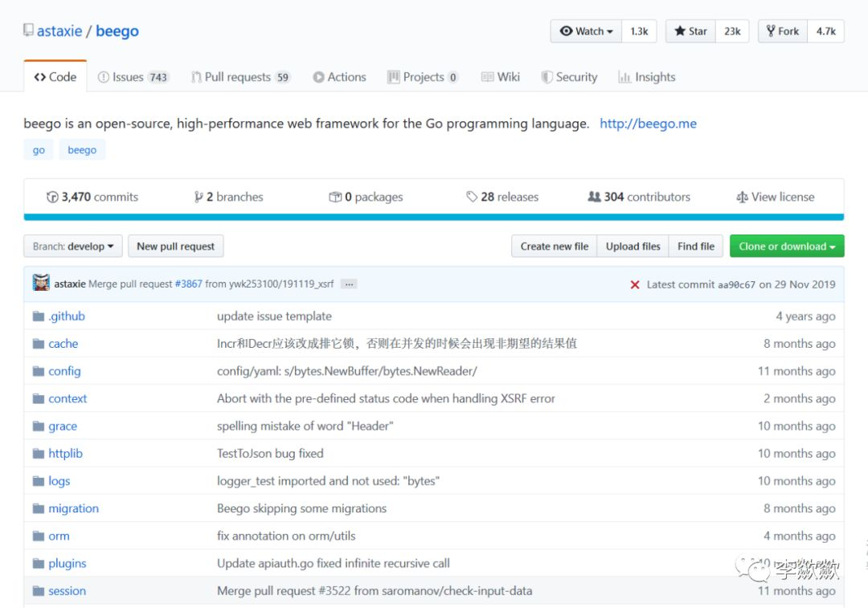Click the astaxie avatar thumbnail
Viewport: 868px width, 608px height.
point(41,284)
